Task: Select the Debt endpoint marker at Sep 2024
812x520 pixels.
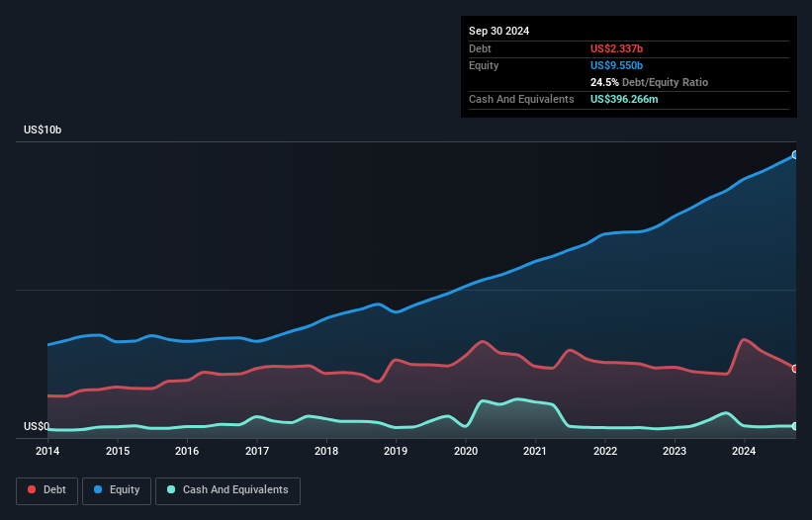Action: (795, 369)
